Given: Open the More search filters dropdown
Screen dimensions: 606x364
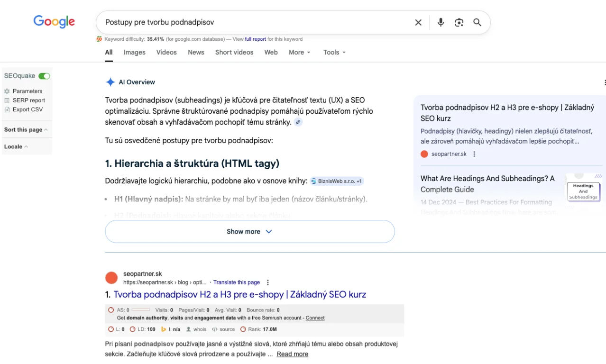Looking at the screenshot, I should (x=299, y=53).
